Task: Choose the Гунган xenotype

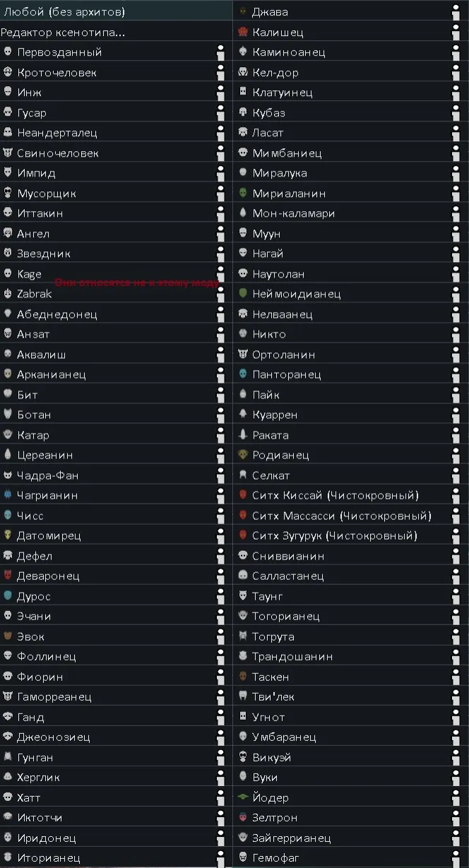Action: tap(35, 757)
